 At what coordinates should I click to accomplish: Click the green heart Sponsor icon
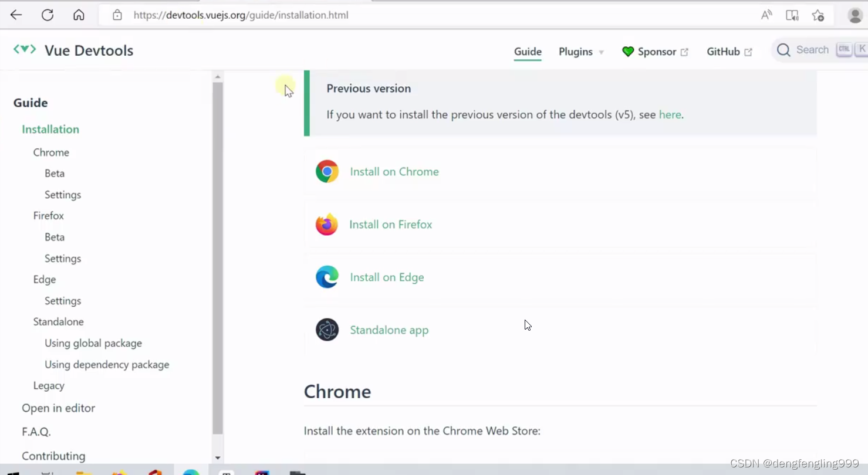point(628,52)
